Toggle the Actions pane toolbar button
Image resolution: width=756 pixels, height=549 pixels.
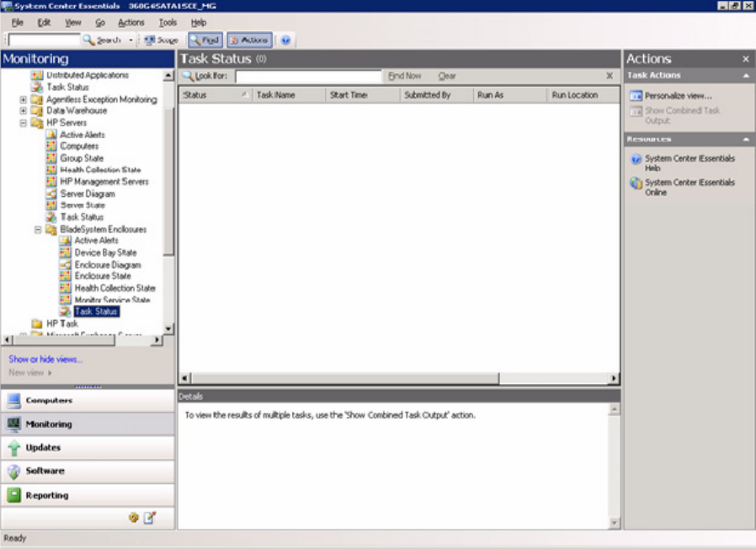[x=248, y=40]
